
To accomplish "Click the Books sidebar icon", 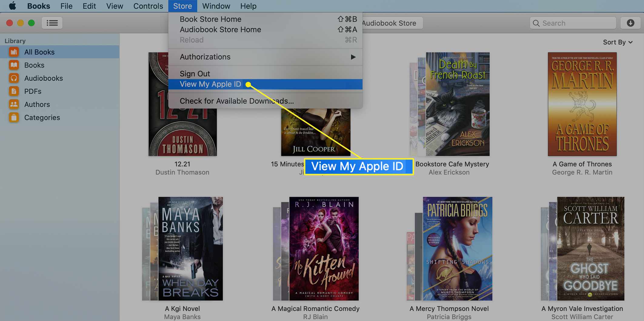I will (14, 65).
